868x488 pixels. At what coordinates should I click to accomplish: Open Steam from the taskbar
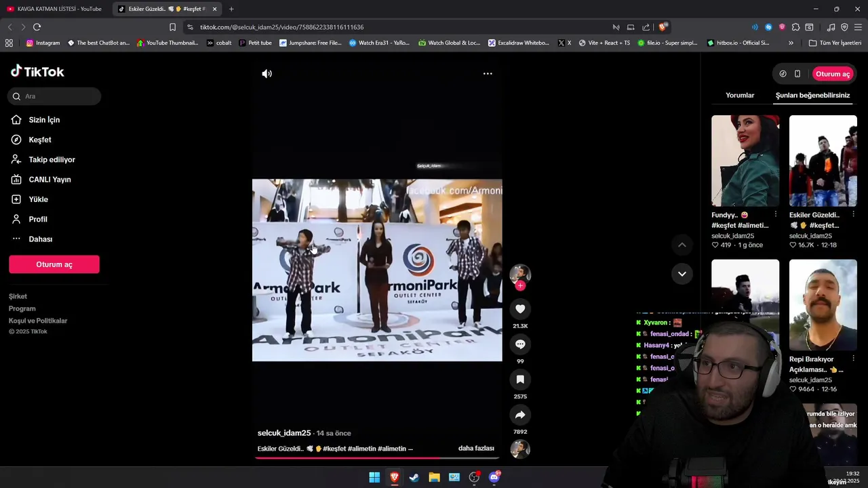[x=414, y=477]
